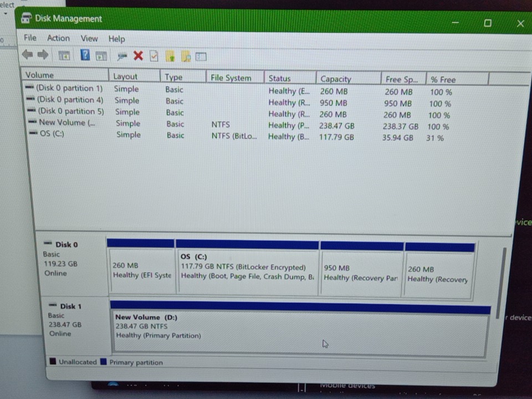
Task: Minimize the Disk Management window
Action: 456,23
